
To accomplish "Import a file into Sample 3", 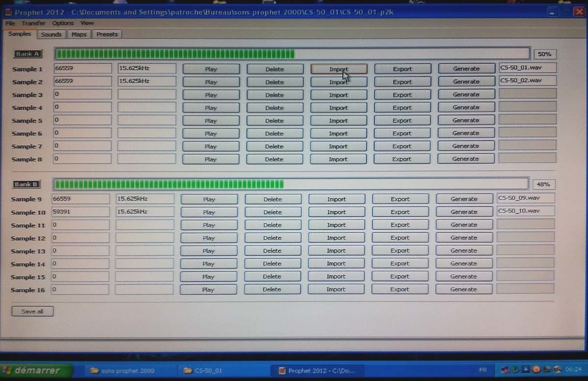I will pos(338,95).
